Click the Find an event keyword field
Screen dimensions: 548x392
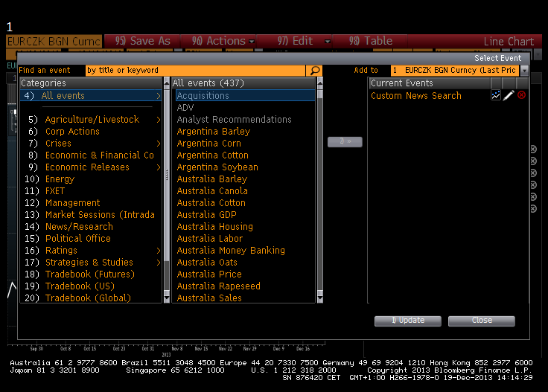coord(195,71)
